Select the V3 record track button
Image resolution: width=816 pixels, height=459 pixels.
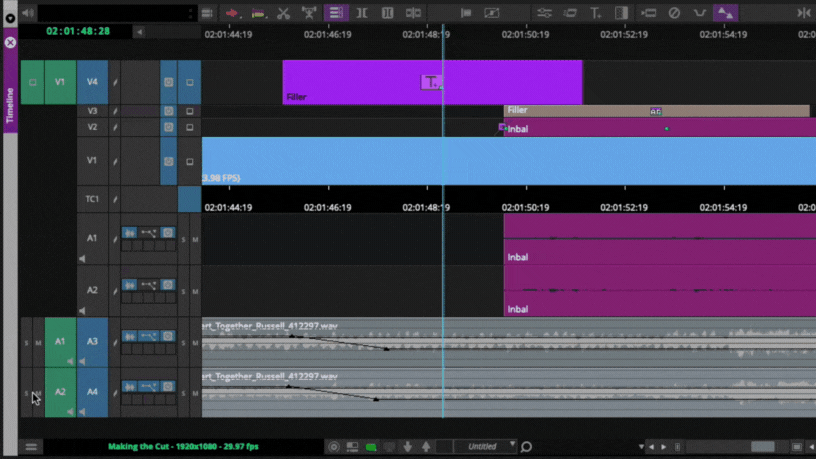pyautogui.click(x=92, y=111)
